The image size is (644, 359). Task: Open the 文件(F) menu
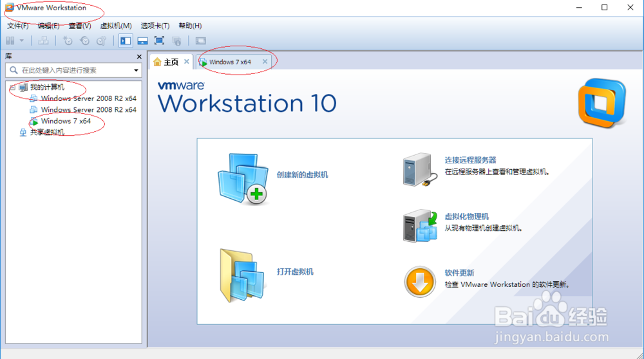click(x=17, y=26)
